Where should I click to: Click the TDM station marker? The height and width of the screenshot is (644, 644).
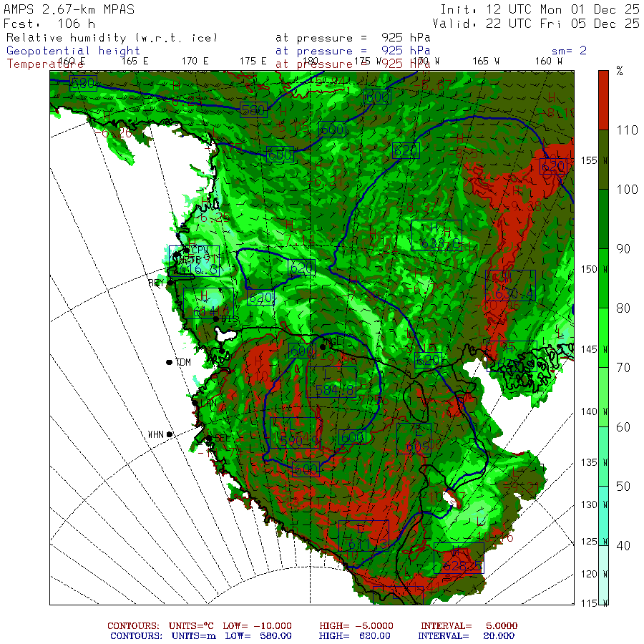coord(169,362)
